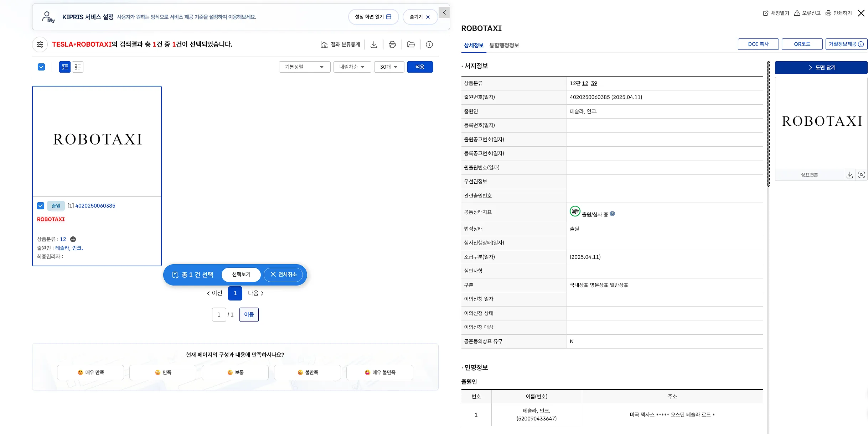This screenshot has width=868, height=434.
Task: Go to next page (다음)
Action: tap(256, 293)
